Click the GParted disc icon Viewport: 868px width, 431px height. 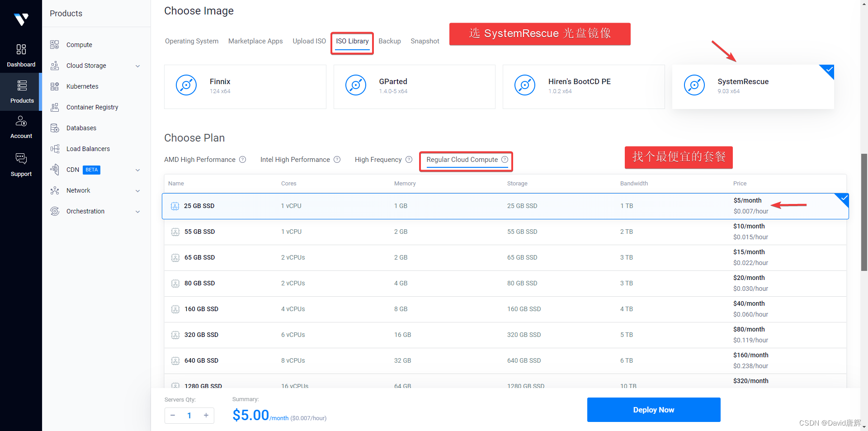pyautogui.click(x=356, y=85)
